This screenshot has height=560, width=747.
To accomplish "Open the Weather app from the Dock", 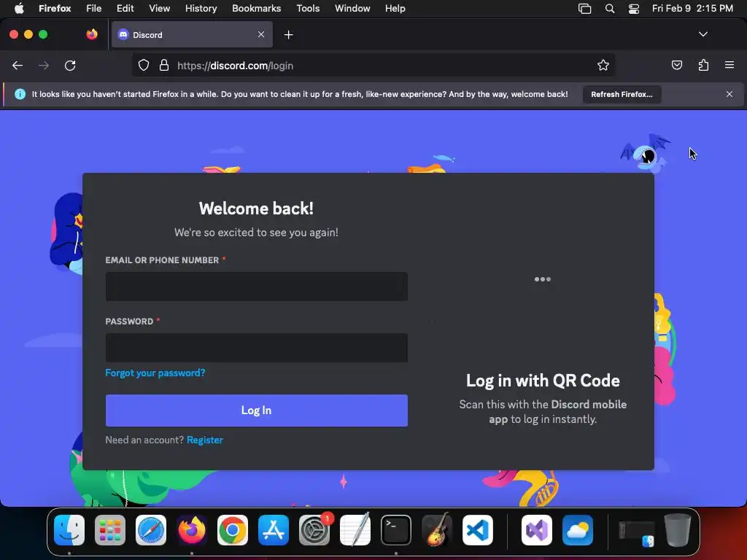I will 578,530.
